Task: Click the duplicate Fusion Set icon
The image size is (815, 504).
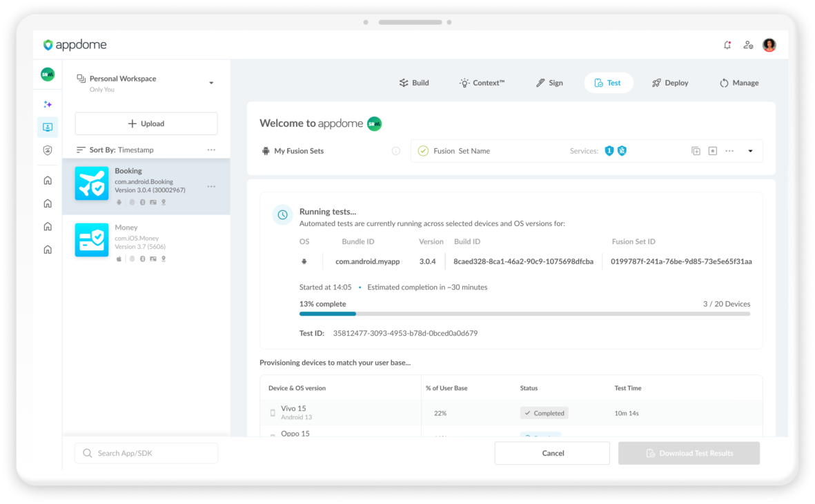Action: pos(696,151)
